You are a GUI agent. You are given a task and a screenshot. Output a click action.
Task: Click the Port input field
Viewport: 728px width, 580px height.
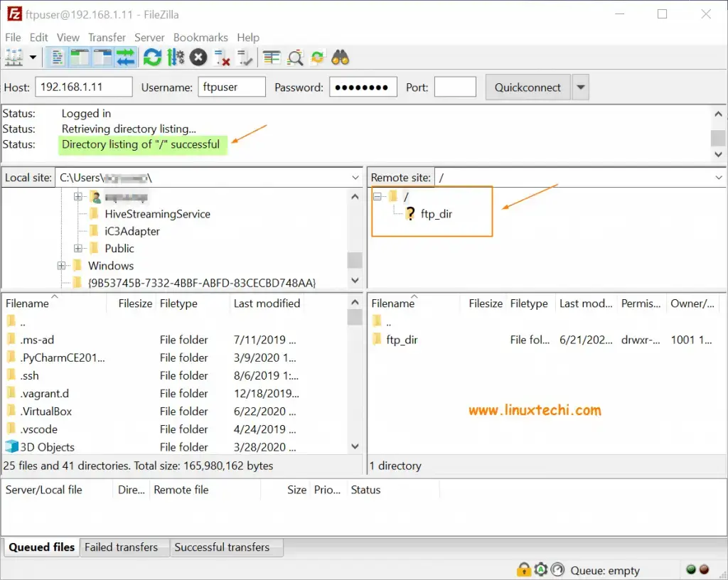pyautogui.click(x=455, y=86)
